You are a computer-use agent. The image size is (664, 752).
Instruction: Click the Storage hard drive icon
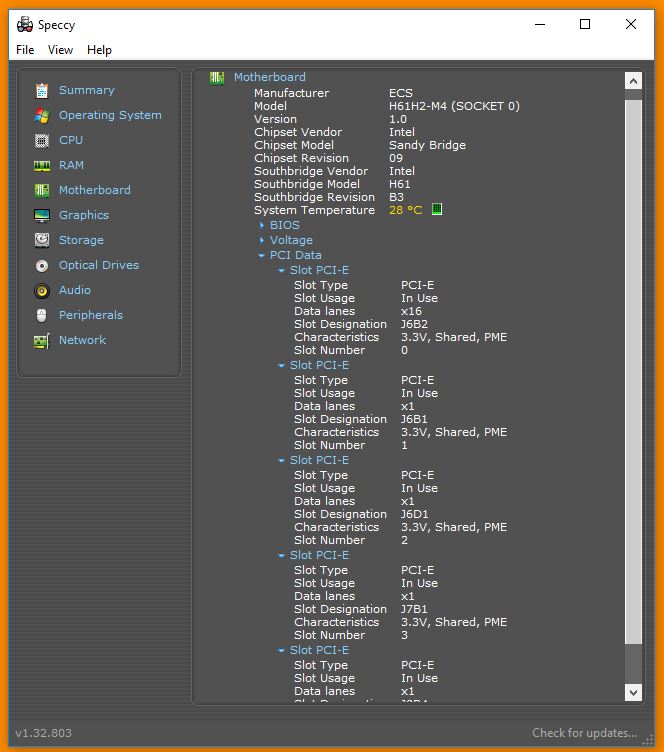[42, 240]
